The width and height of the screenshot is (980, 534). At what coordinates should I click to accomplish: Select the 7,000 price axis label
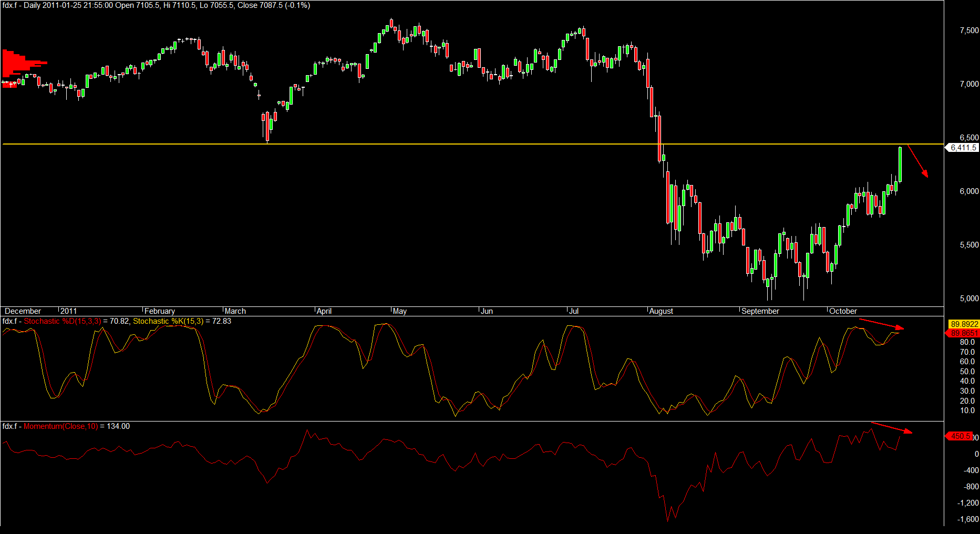coord(969,84)
